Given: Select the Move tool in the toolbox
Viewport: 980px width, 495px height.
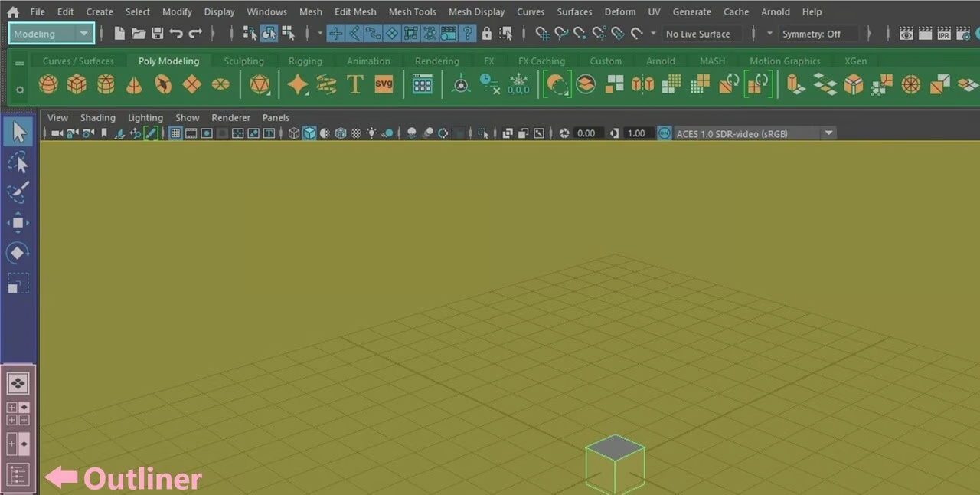Looking at the screenshot, I should [x=18, y=222].
